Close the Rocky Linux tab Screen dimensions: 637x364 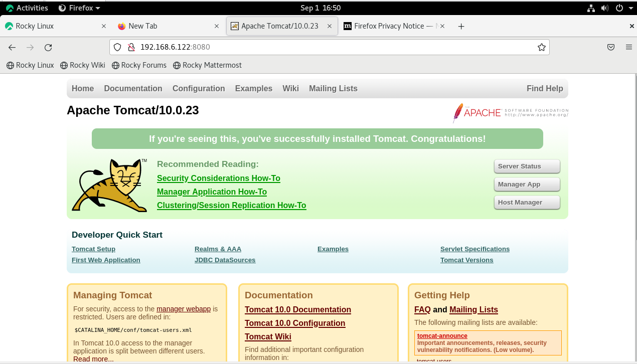point(104,26)
